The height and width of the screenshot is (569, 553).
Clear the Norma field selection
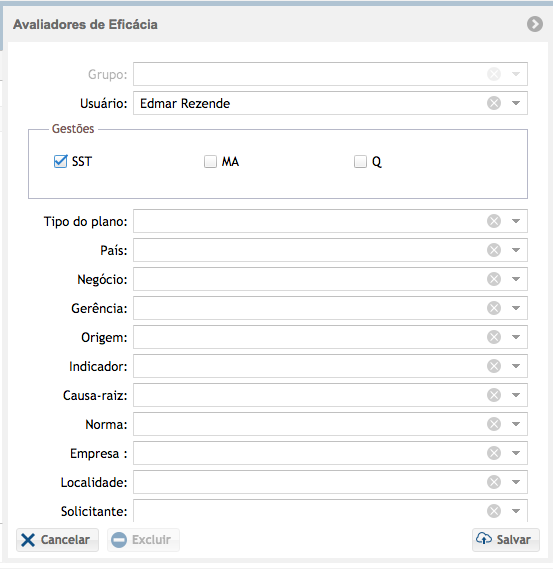pos(494,424)
